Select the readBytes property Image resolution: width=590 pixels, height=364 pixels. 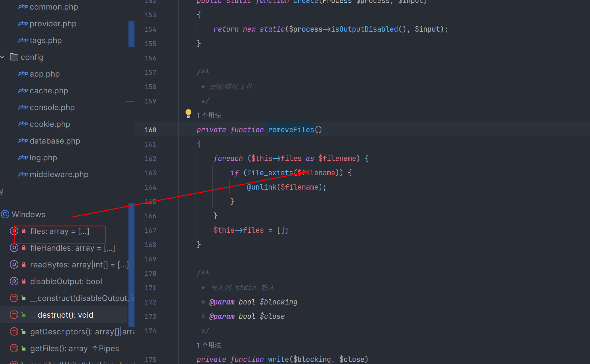(79, 265)
